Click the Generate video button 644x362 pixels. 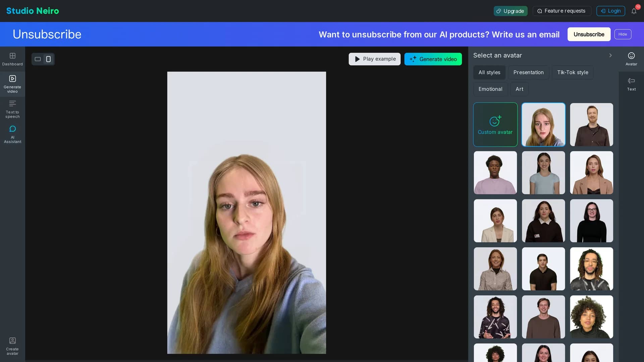[433, 59]
